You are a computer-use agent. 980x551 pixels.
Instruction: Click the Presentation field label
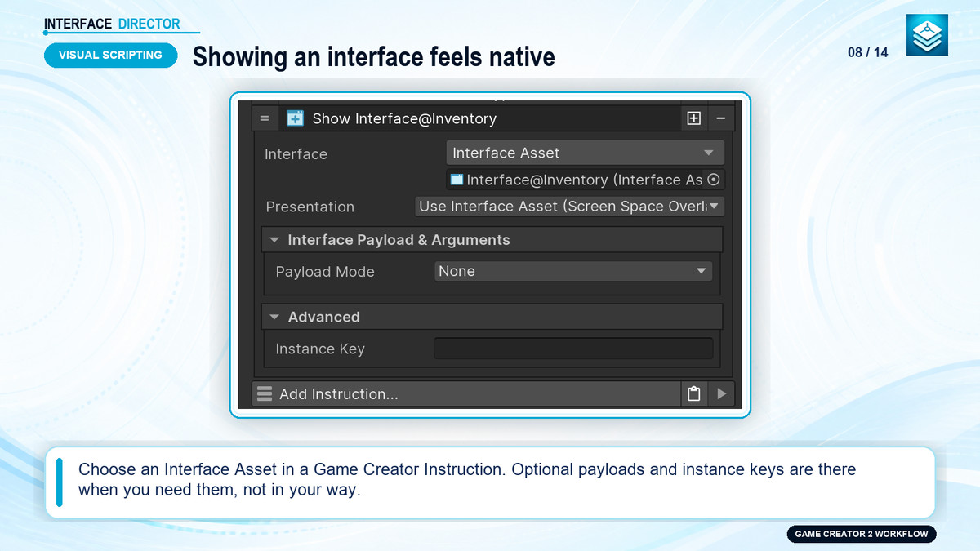[310, 207]
